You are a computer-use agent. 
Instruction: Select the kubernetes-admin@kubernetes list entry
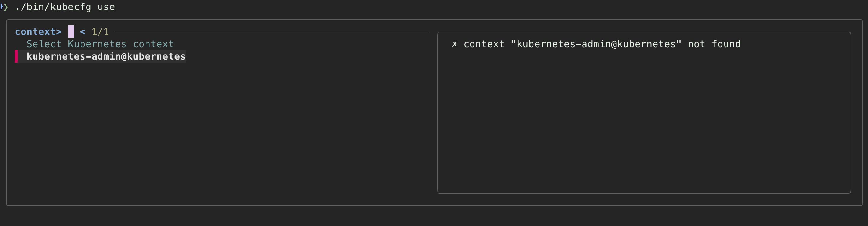106,56
